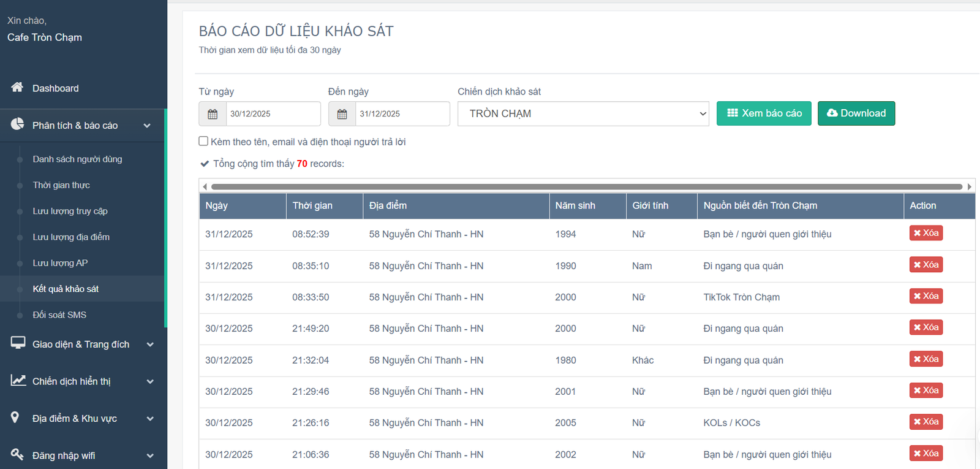This screenshot has height=469, width=980.
Task: Click the monitor icon for Giao diện & Trang đích
Action: click(18, 343)
